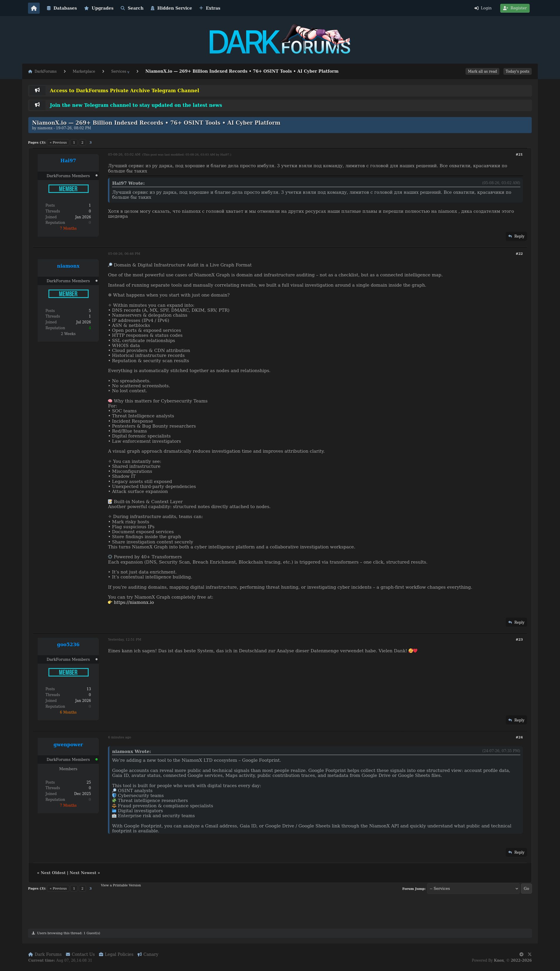Click Hai97's offline status dot
Viewport: 560px width, 971px height.
click(97, 176)
